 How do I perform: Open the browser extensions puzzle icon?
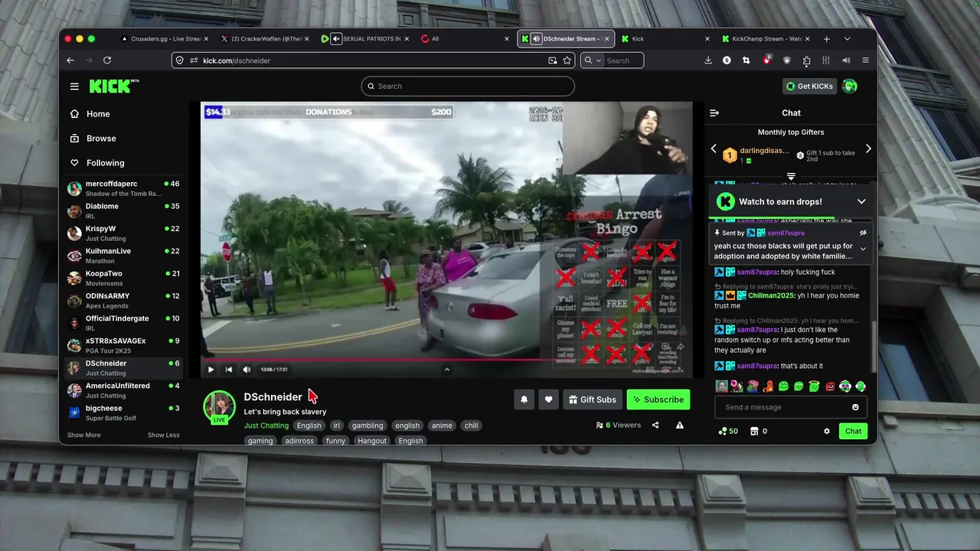click(806, 60)
